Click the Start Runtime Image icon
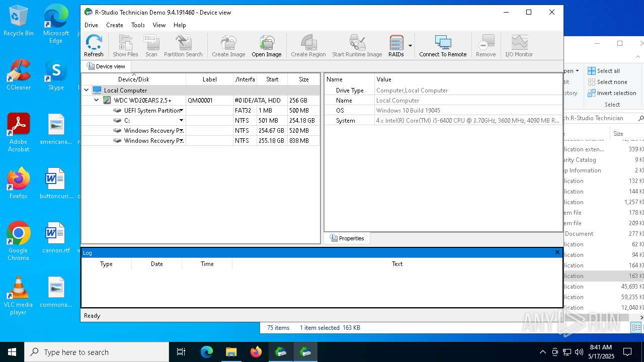The width and height of the screenshot is (644, 362). tap(357, 46)
